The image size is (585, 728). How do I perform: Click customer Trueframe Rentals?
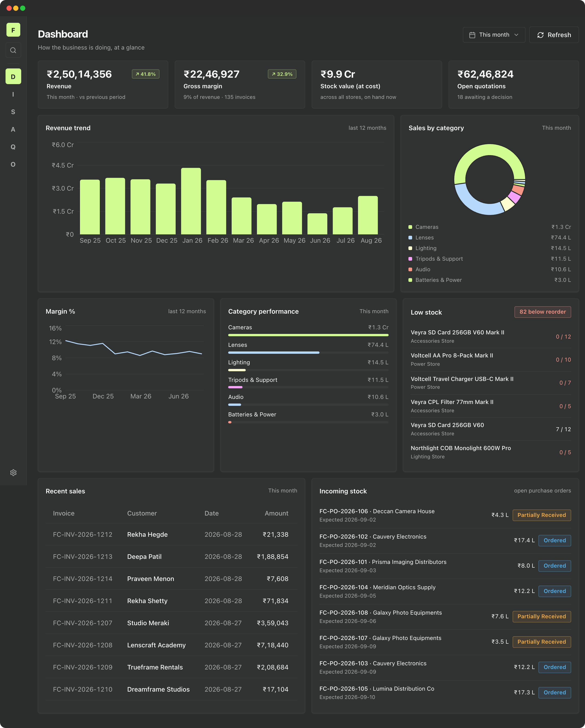(155, 667)
